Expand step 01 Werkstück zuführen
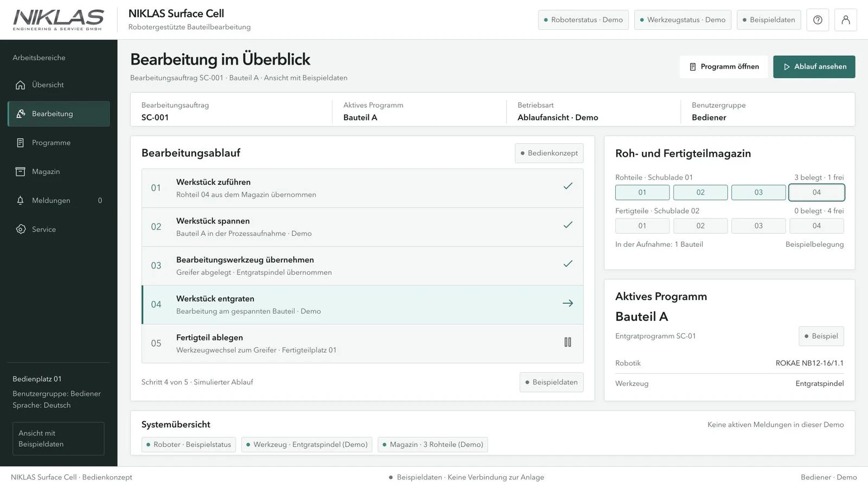Screen dimensions: 868x488 coord(362,188)
